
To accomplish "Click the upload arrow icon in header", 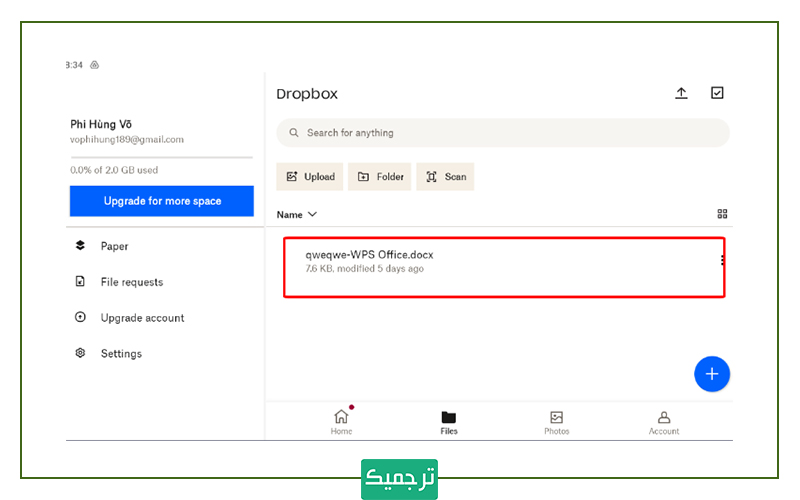I will point(681,93).
